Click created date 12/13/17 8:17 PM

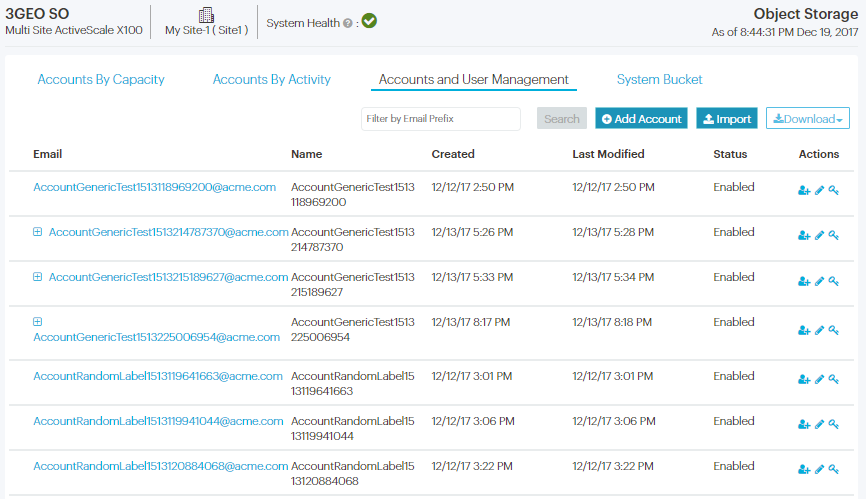471,322
